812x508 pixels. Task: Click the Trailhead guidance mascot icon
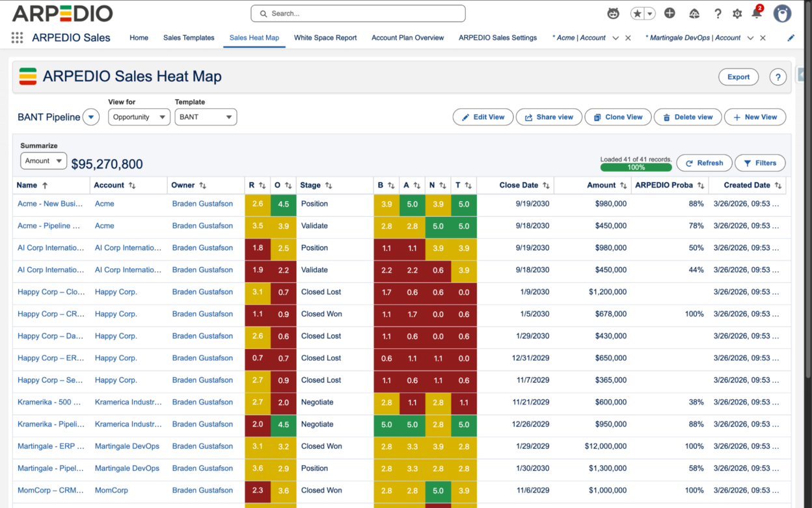[x=613, y=14]
